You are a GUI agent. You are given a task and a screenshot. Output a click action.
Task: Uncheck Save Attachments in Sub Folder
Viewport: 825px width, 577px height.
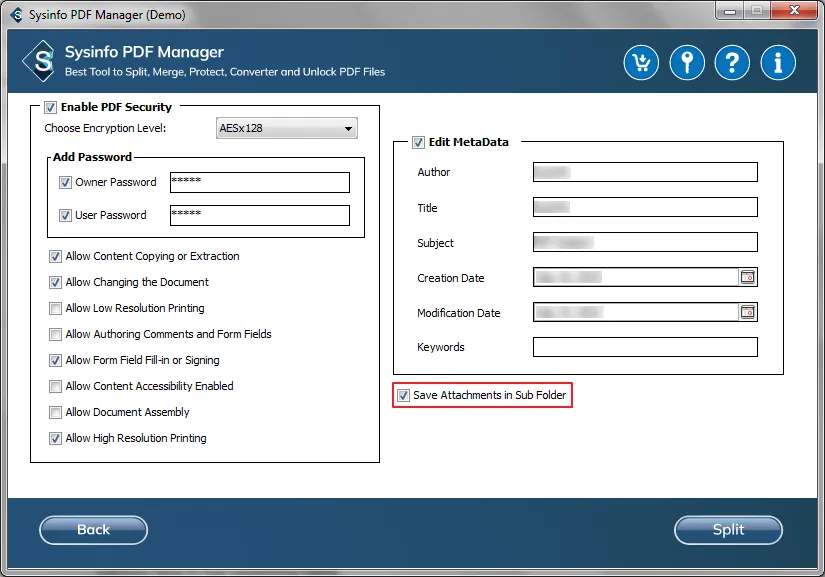coord(403,396)
